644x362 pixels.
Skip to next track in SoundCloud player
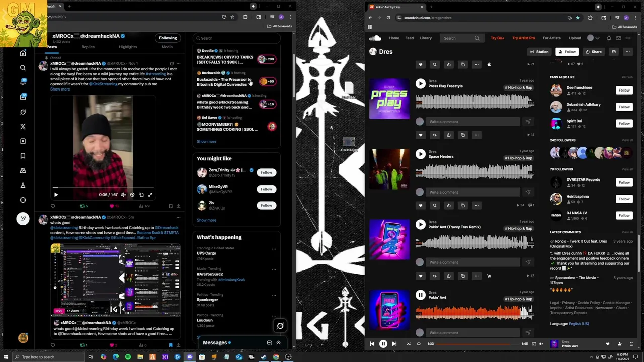[394, 344]
